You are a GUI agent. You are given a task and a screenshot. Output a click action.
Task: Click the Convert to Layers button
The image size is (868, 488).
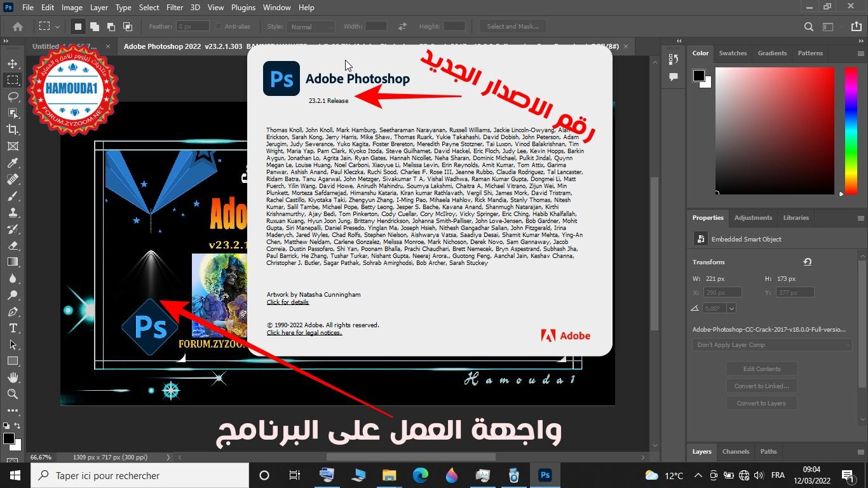762,403
